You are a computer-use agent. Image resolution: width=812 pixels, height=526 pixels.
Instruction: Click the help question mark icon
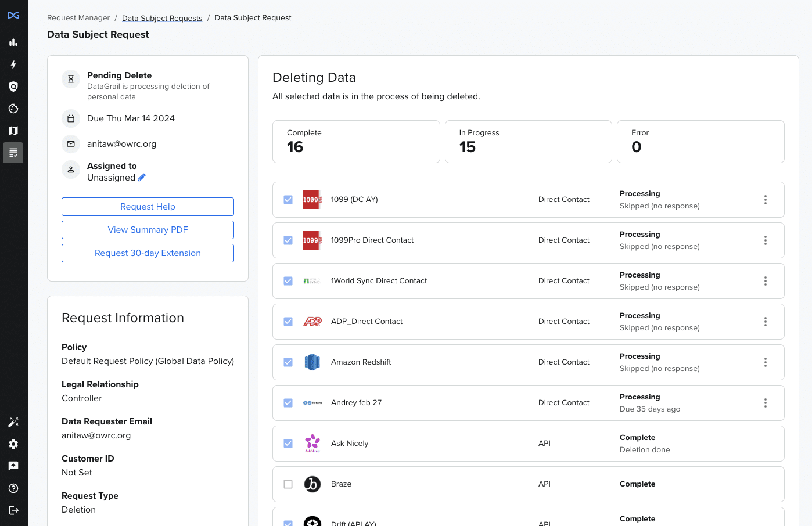click(13, 488)
